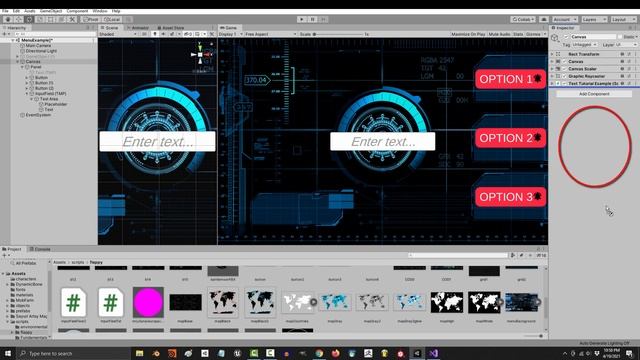Screen dimensions: 640x360
Task: Open the Free Aspect dropdown
Action: coord(271,34)
